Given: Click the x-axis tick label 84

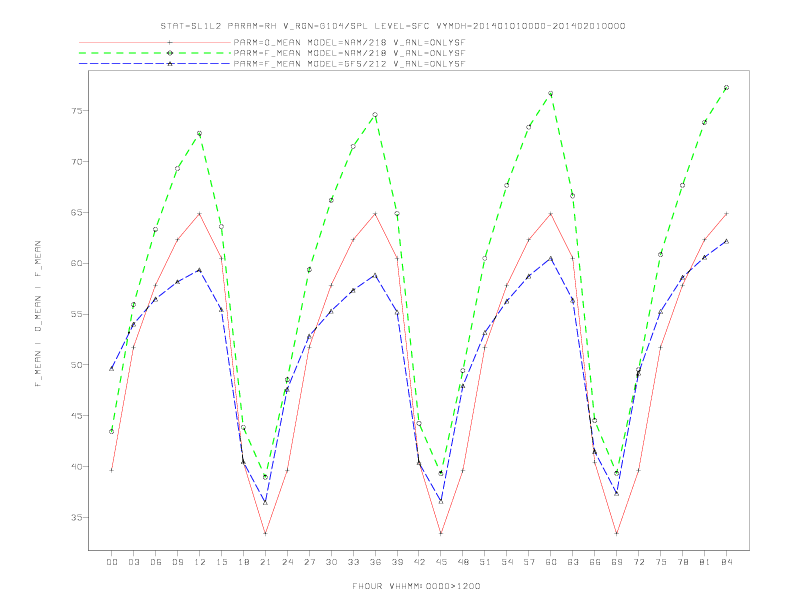Looking at the screenshot, I should (x=726, y=562).
